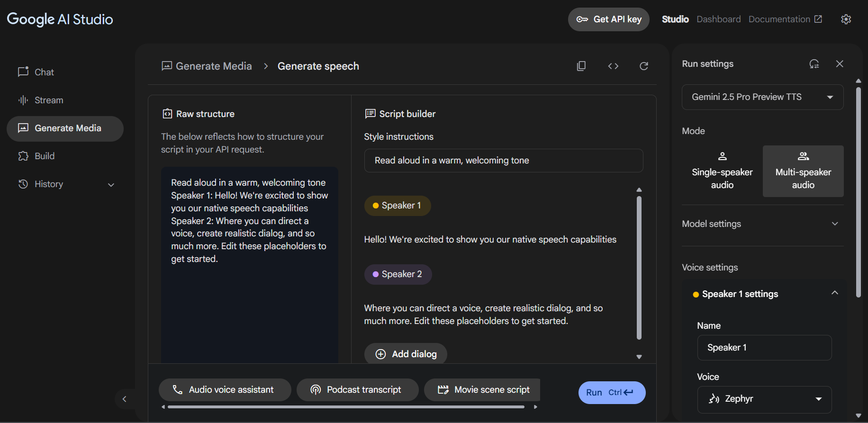868x423 pixels.
Task: Click the copy prompt icon
Action: [x=581, y=66]
